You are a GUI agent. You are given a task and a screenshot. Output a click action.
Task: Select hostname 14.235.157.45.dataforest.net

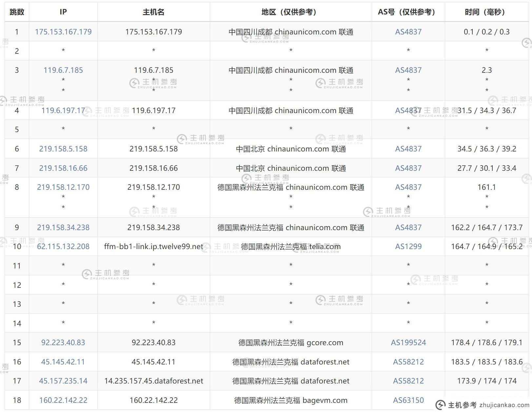154,381
